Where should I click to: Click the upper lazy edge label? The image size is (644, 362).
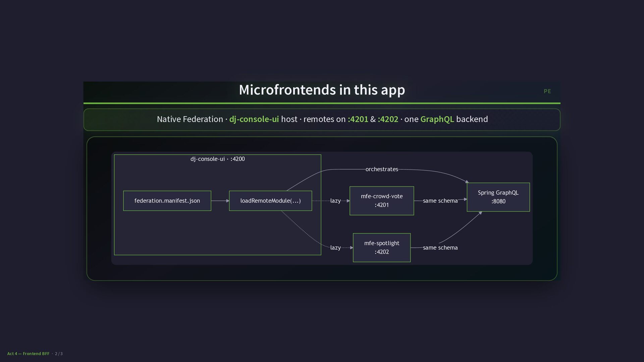[335, 201]
